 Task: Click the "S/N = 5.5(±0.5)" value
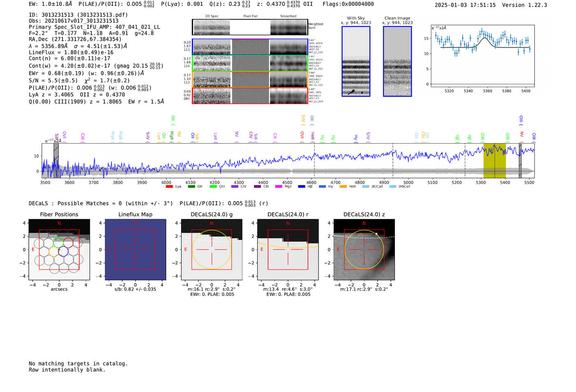pyautogui.click(x=53, y=81)
